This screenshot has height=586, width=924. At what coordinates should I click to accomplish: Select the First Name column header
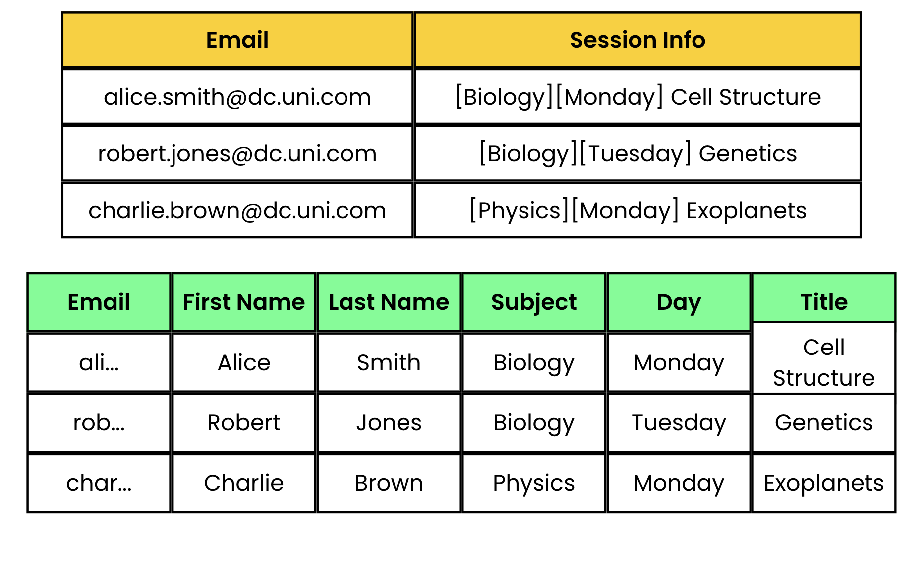click(244, 302)
